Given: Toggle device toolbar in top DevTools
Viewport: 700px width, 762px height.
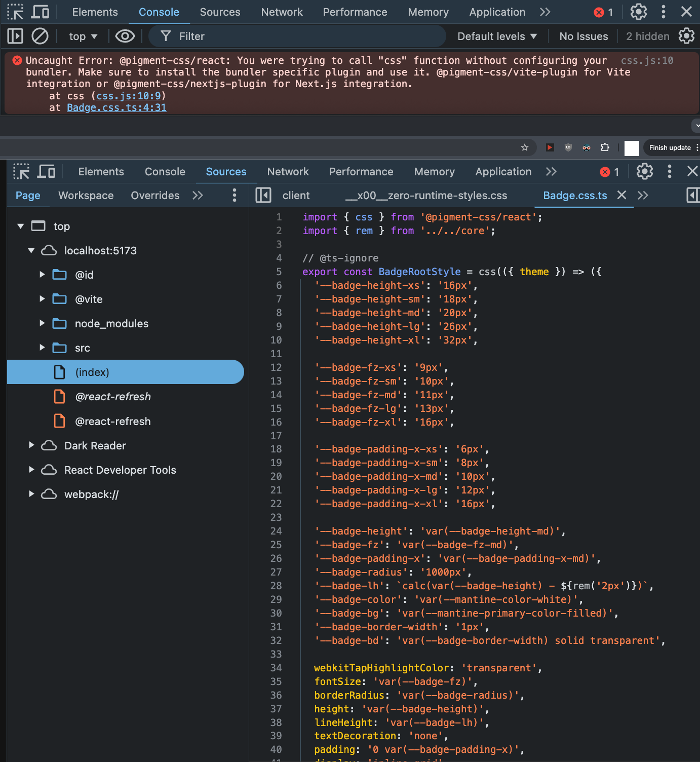Looking at the screenshot, I should (x=41, y=12).
